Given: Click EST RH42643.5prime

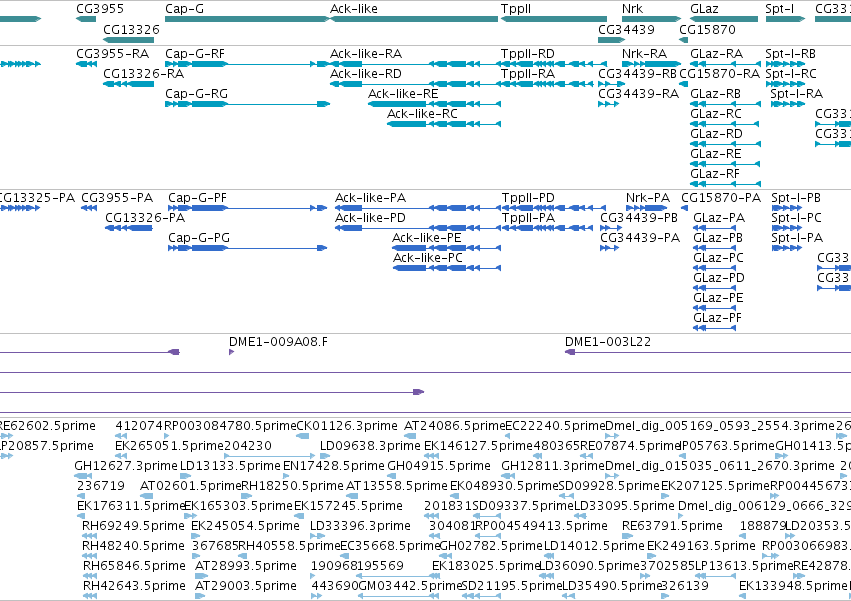Looking at the screenshot, I should tap(90, 596).
